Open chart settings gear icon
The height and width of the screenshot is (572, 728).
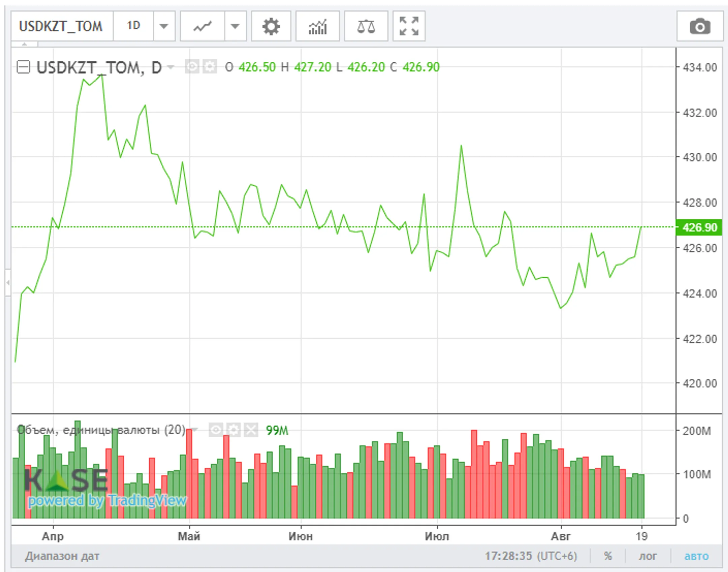click(271, 26)
